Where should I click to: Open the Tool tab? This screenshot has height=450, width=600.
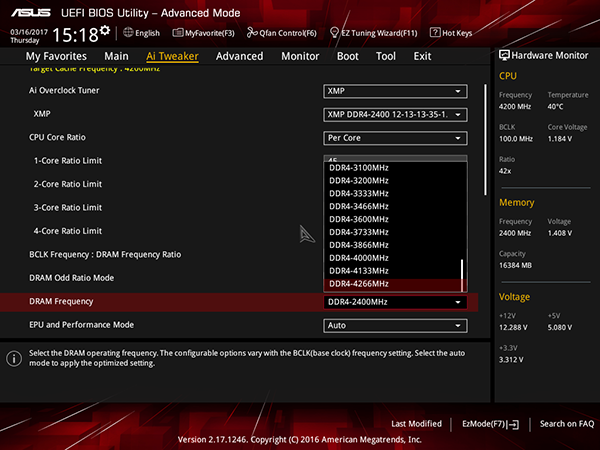click(386, 56)
